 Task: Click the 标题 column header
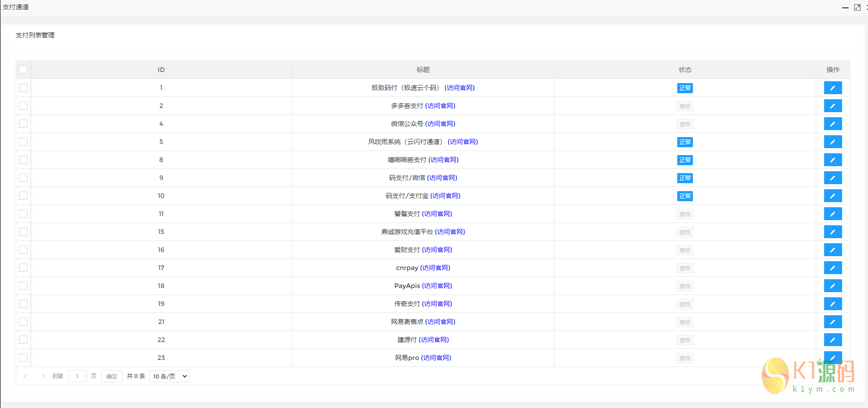(423, 70)
